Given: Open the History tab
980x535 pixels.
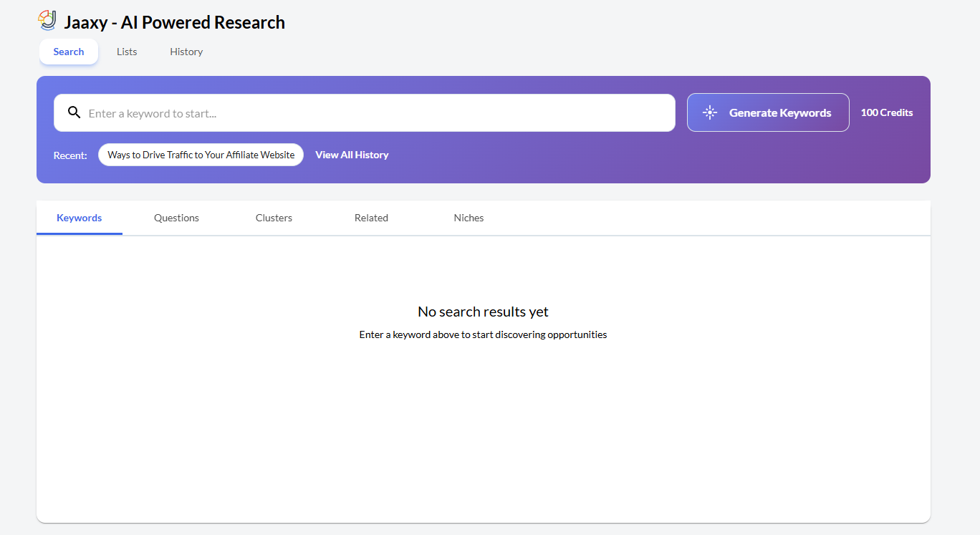Looking at the screenshot, I should (186, 52).
